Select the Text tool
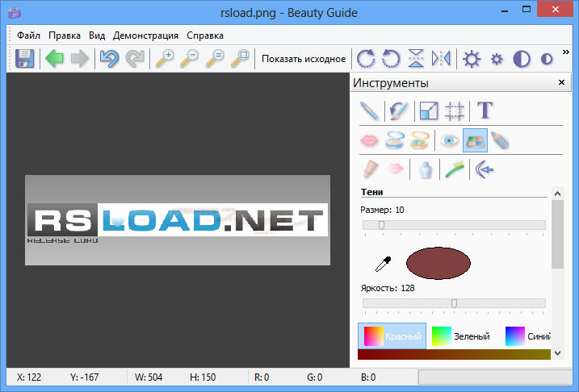 tap(485, 110)
